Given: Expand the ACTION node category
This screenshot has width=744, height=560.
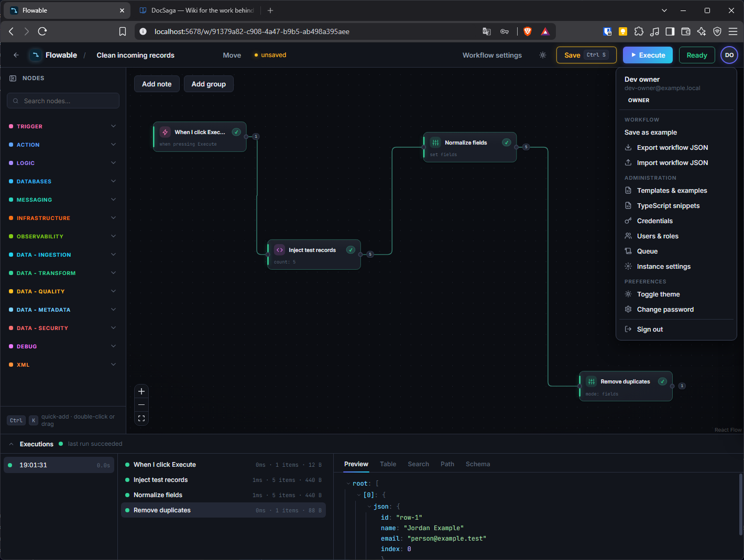Looking at the screenshot, I should (63, 145).
